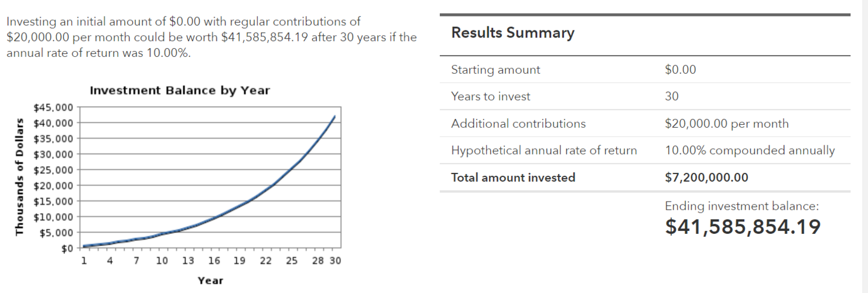Click the Results Summary heading

(x=512, y=33)
